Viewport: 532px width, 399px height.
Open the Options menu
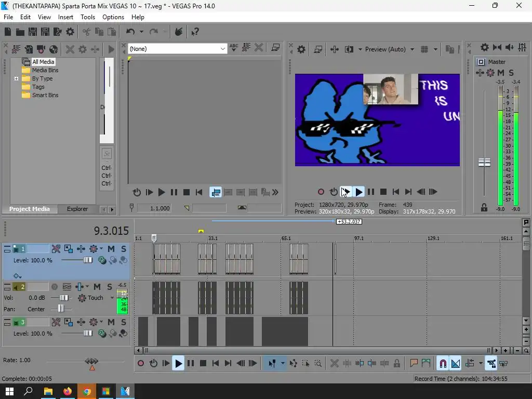pos(113,17)
